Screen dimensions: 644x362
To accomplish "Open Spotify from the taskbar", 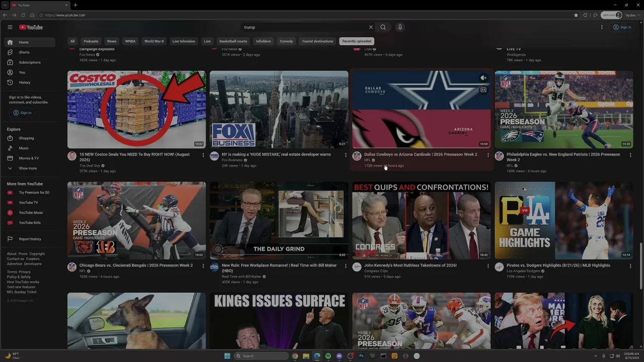I will coord(328,356).
